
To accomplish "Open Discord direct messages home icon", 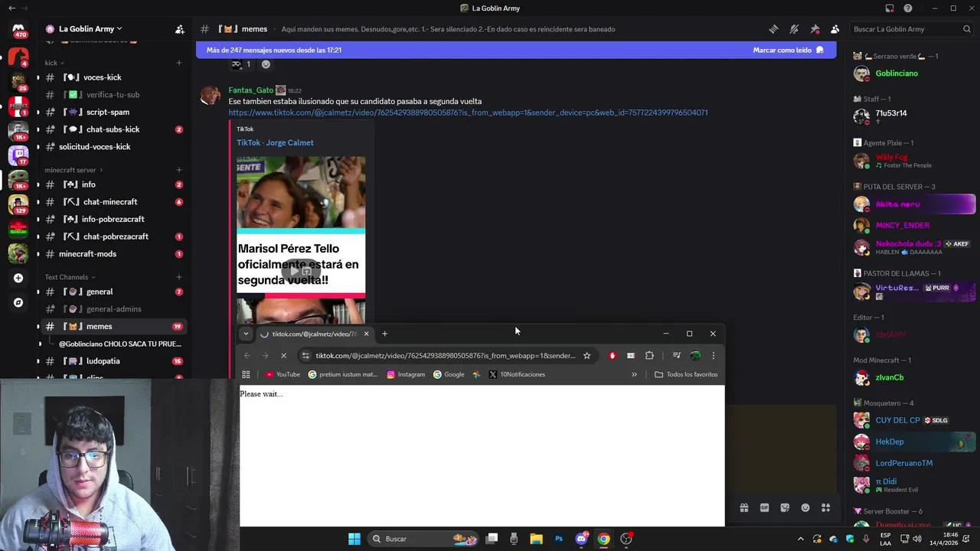I will [18, 29].
